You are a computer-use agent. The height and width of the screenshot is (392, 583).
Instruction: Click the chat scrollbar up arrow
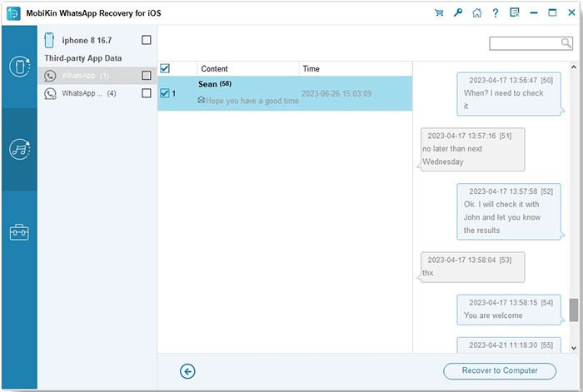pos(574,67)
